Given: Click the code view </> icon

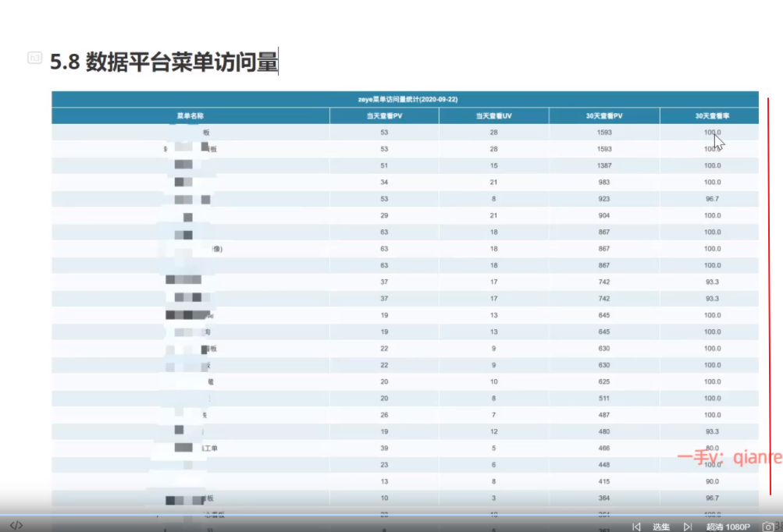Looking at the screenshot, I should click(16, 525).
